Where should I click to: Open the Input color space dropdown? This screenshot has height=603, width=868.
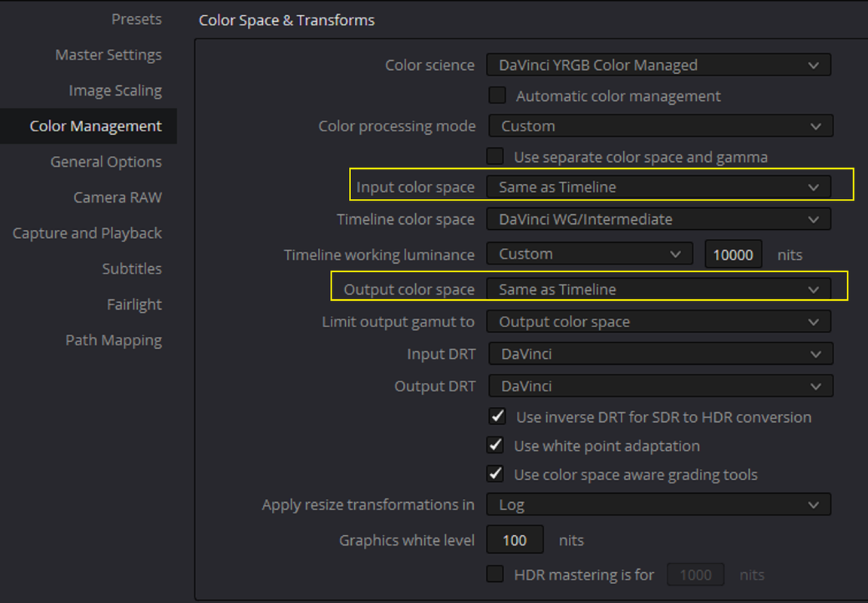[659, 187]
